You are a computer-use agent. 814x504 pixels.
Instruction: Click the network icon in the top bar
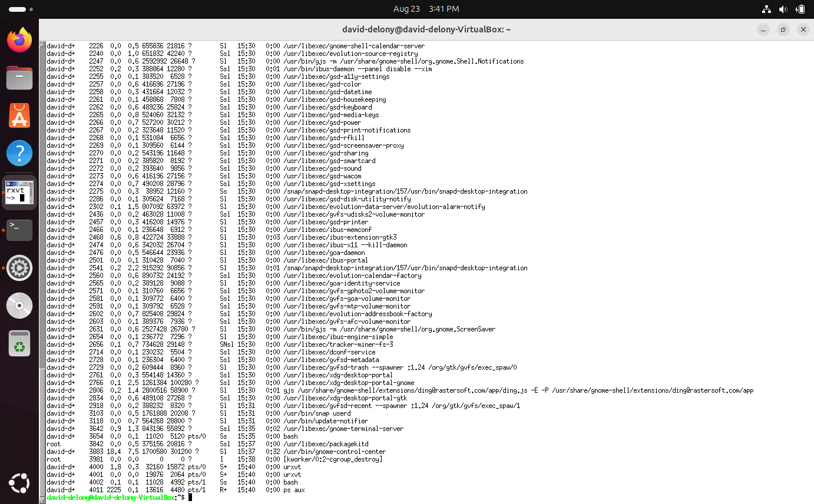pyautogui.click(x=766, y=9)
